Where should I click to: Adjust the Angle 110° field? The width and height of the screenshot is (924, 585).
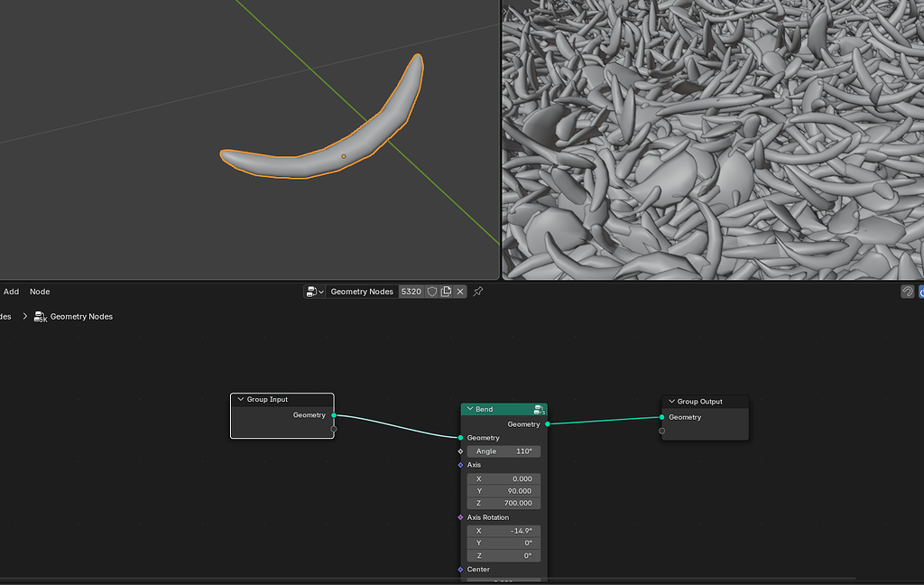(504, 451)
